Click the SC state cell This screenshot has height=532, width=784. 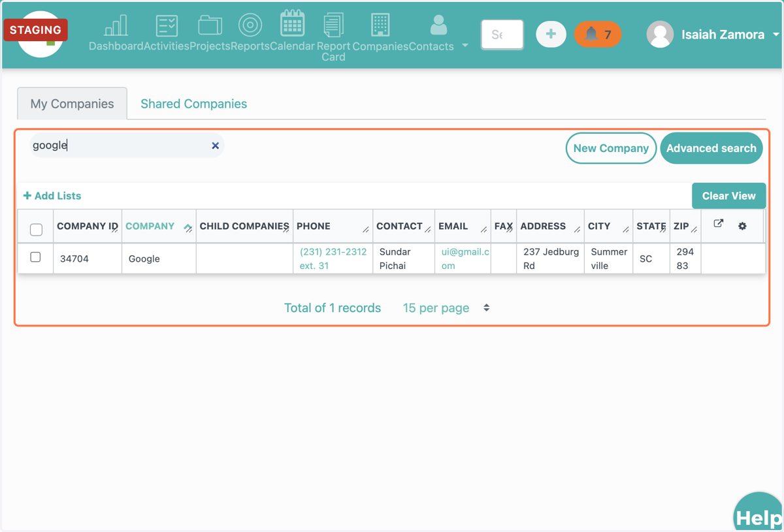(651, 258)
